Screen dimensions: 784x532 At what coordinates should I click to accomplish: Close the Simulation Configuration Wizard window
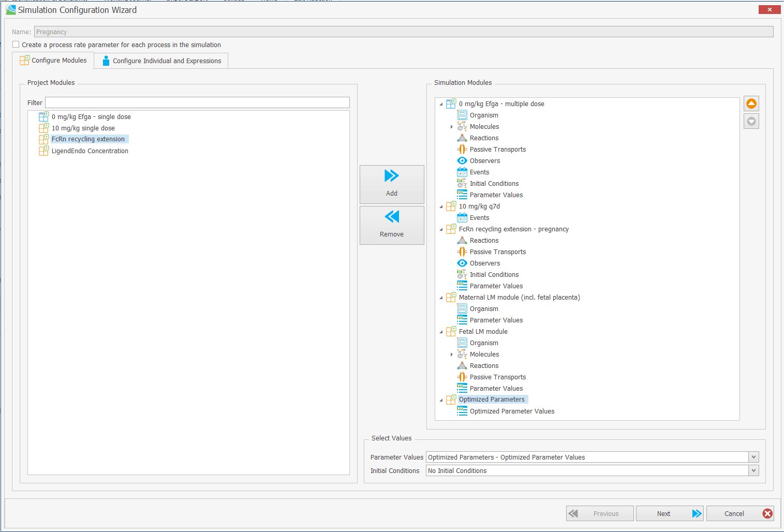click(770, 9)
